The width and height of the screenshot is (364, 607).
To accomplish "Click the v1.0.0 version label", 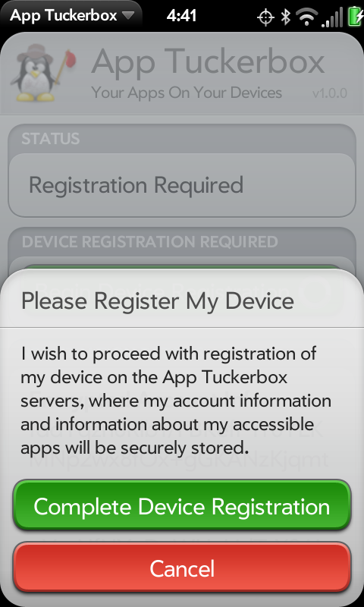I will click(330, 93).
